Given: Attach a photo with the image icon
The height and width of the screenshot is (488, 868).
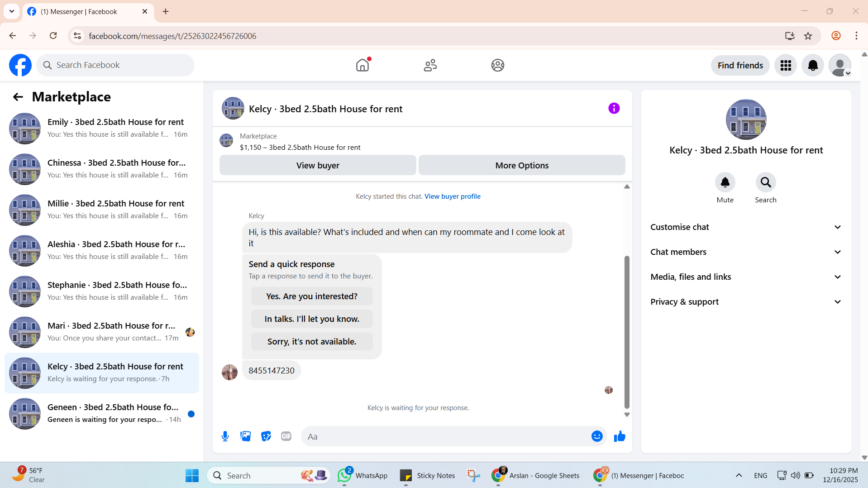Looking at the screenshot, I should point(246,436).
